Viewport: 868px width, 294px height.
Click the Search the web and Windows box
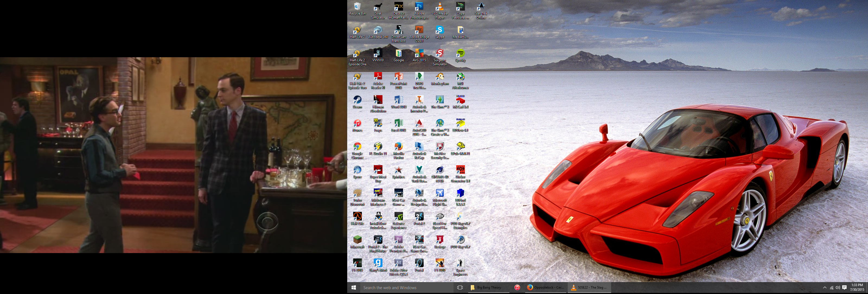406,287
